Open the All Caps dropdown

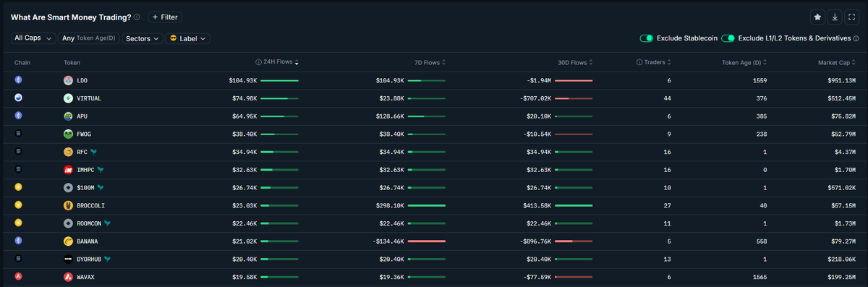point(34,38)
